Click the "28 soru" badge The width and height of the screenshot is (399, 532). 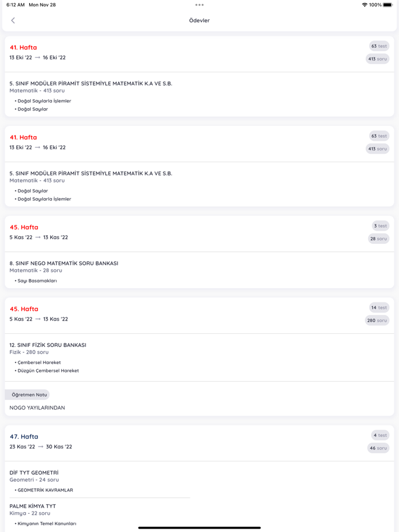(378, 239)
